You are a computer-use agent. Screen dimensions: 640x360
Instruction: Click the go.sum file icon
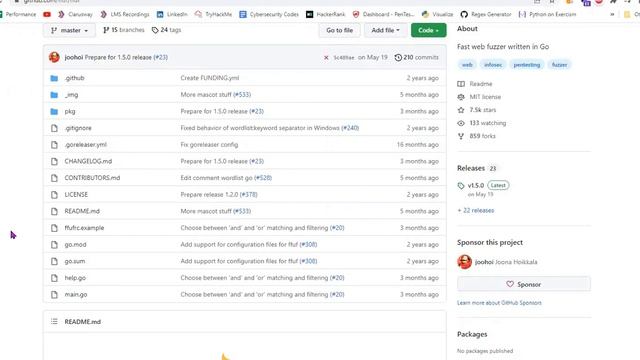coord(54,261)
